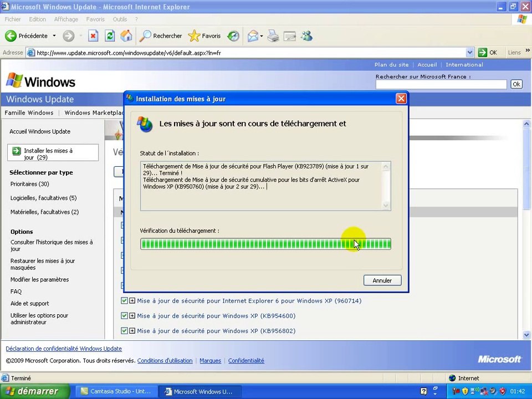Select Matérielles, facultatives (2)
Viewport: 532px width, 399px height.
[x=44, y=212]
